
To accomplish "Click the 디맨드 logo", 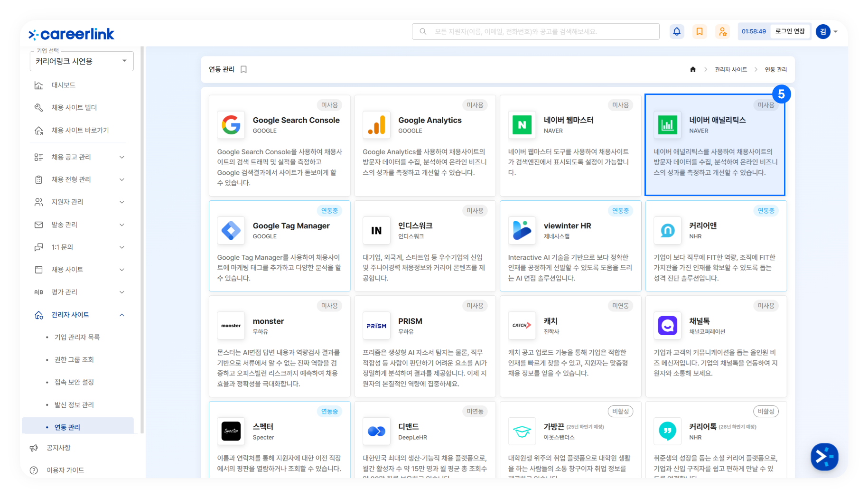I will [376, 432].
